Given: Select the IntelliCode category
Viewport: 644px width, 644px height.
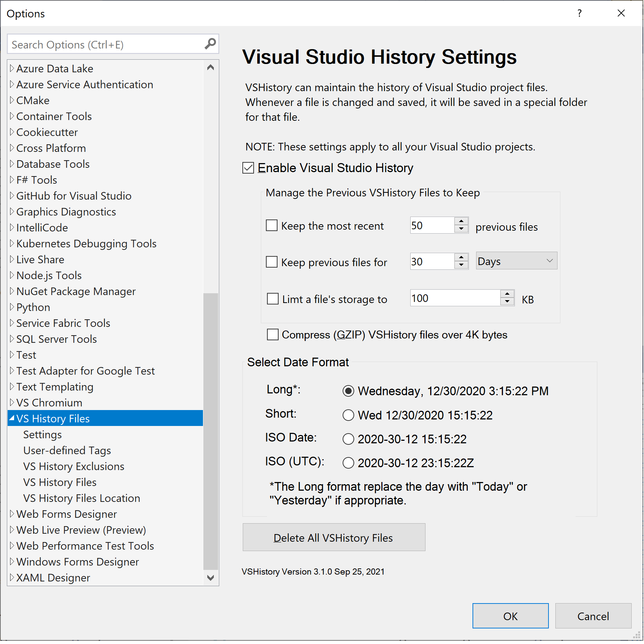Looking at the screenshot, I should tap(42, 227).
